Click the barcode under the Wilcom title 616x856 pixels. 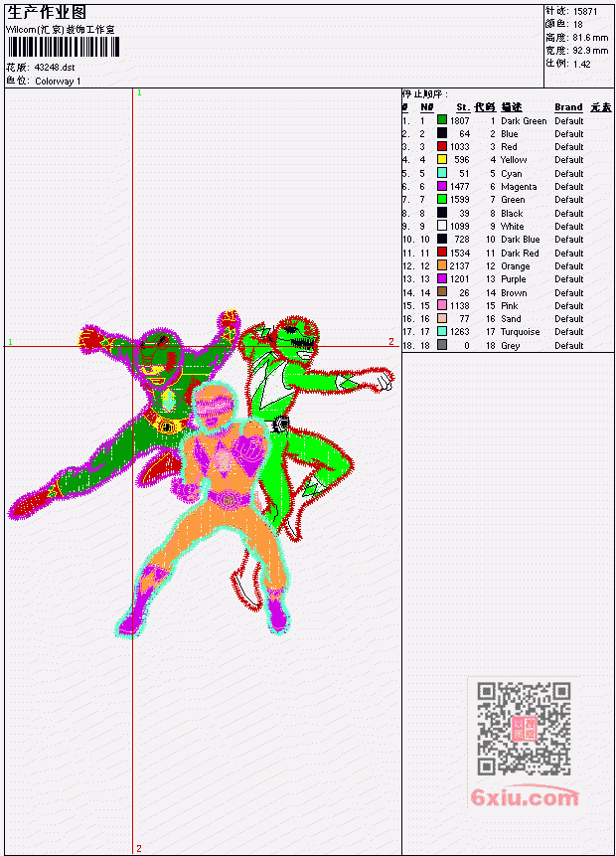[64, 47]
